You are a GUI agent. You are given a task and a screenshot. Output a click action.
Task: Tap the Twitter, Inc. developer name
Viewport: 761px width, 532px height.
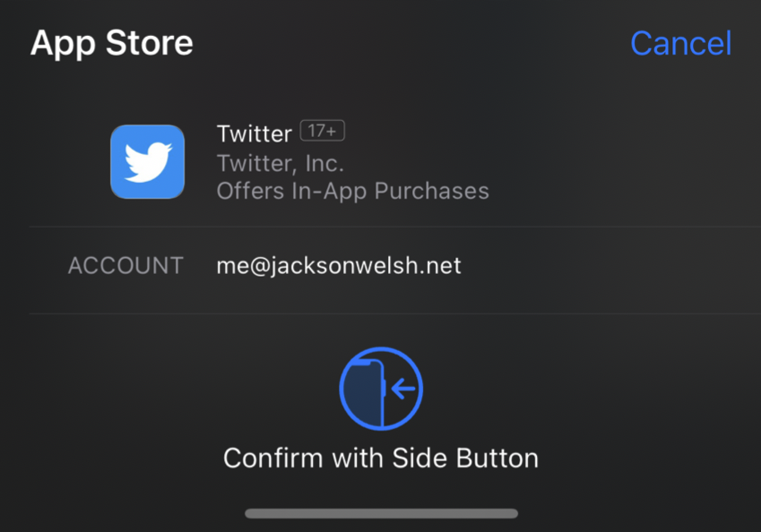click(x=280, y=163)
